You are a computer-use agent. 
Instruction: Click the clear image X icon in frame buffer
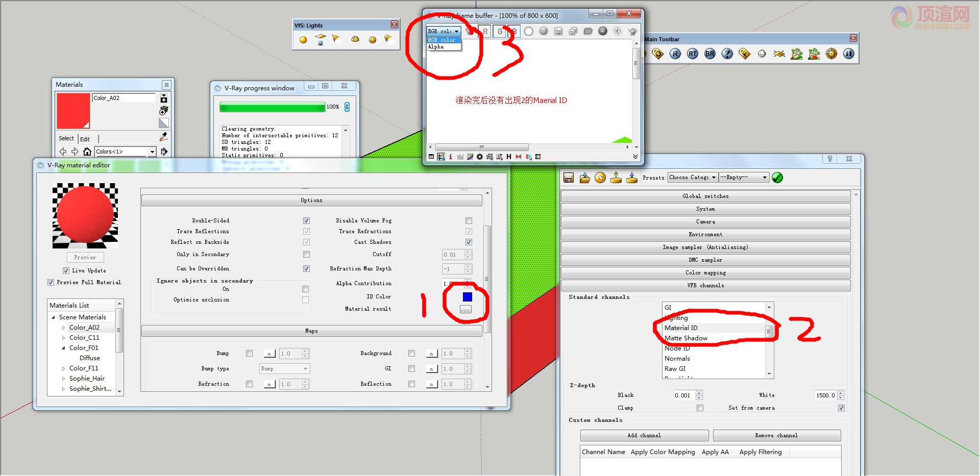(x=603, y=31)
